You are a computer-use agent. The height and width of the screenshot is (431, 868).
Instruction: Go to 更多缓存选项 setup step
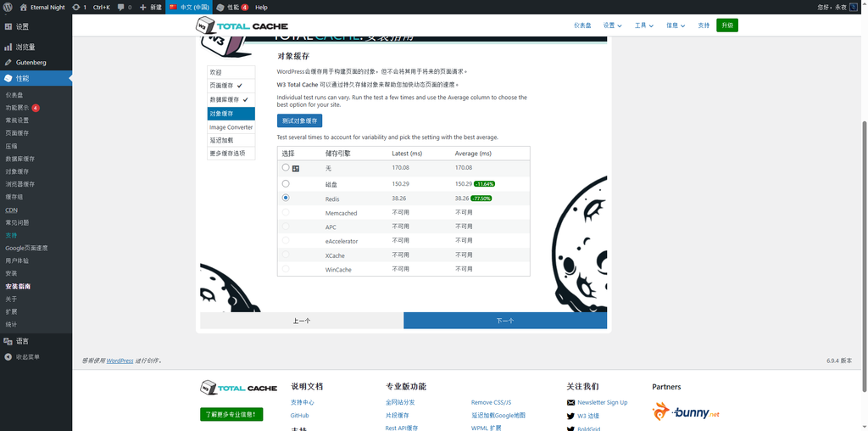(231, 154)
